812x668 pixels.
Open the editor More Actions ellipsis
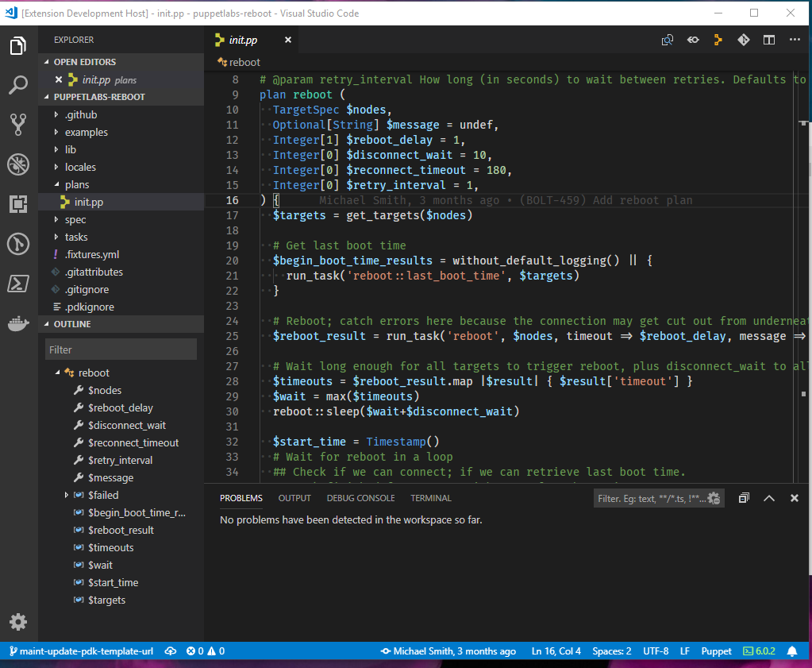795,40
